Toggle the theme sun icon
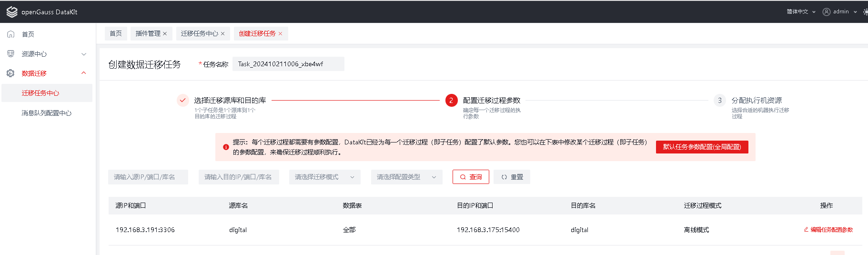The height and width of the screenshot is (255, 868). click(865, 12)
